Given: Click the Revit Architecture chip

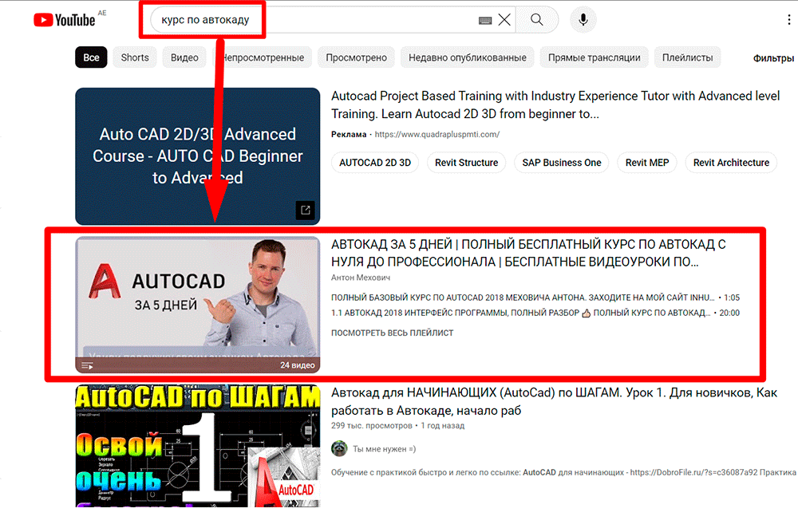Looking at the screenshot, I should pyautogui.click(x=731, y=163).
